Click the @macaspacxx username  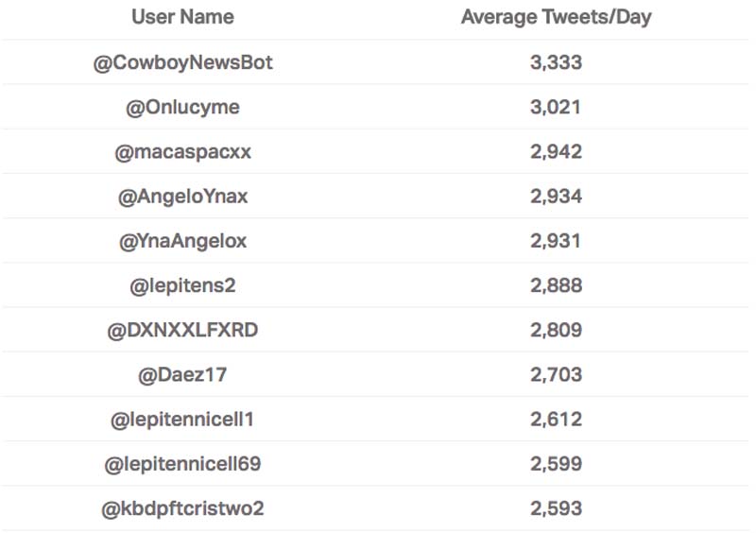tap(182, 152)
